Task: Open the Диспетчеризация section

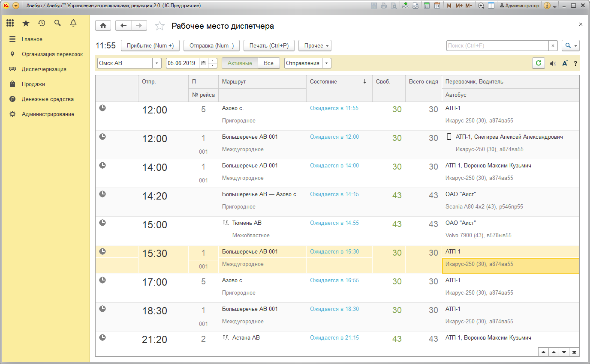Action: (x=44, y=69)
